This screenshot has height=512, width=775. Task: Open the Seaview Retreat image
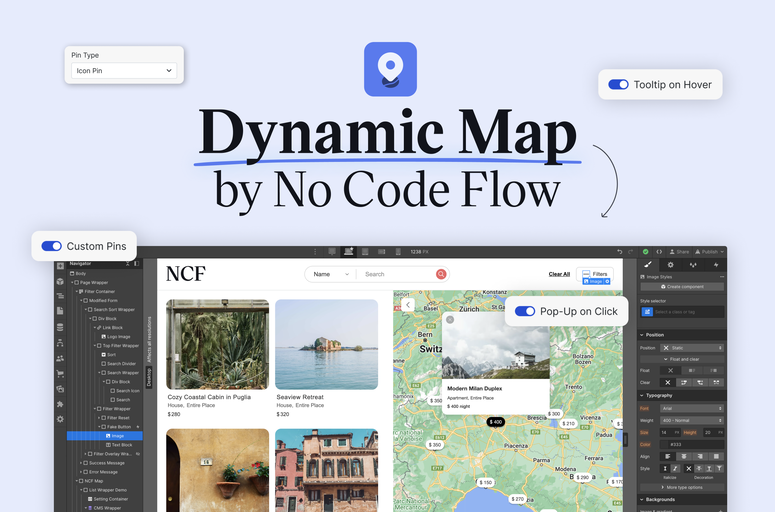pos(327,344)
